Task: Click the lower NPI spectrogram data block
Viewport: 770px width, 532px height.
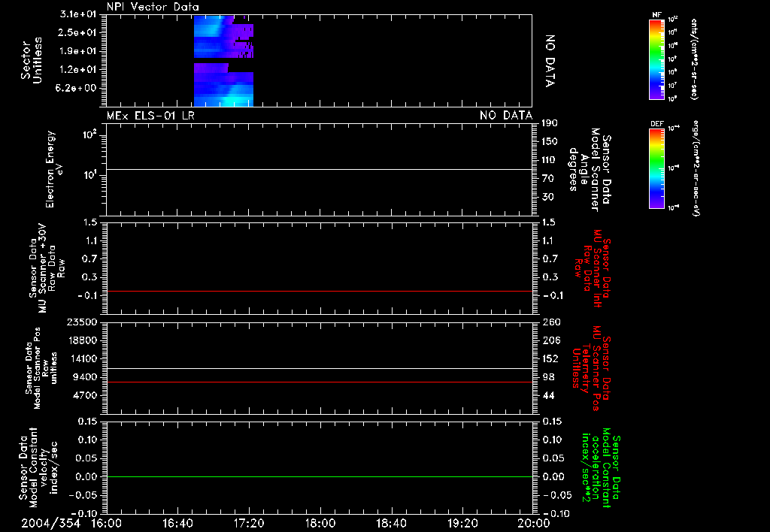Action: click(x=223, y=84)
